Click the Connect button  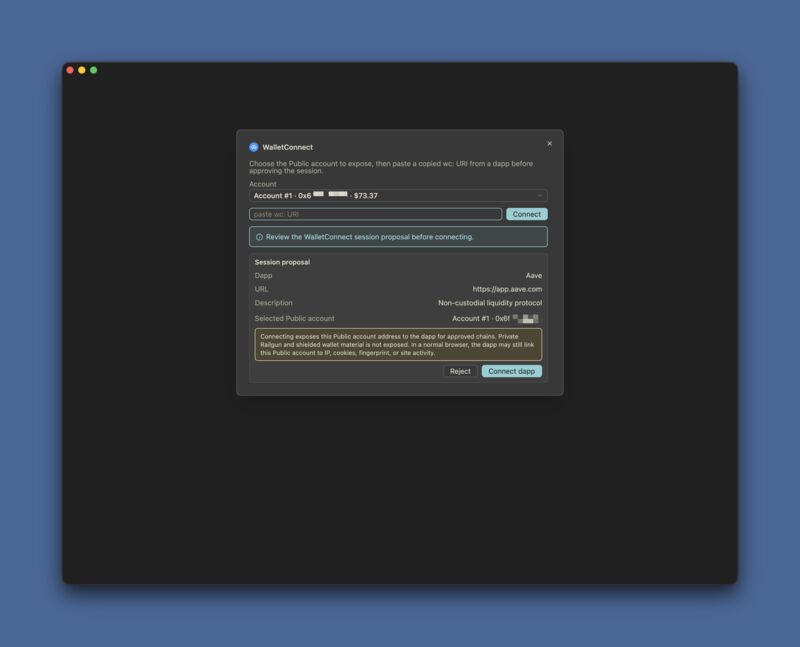(527, 214)
